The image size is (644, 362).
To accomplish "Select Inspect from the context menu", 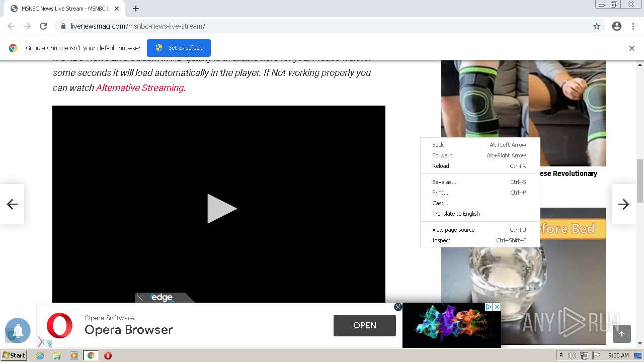I will 480,240.
